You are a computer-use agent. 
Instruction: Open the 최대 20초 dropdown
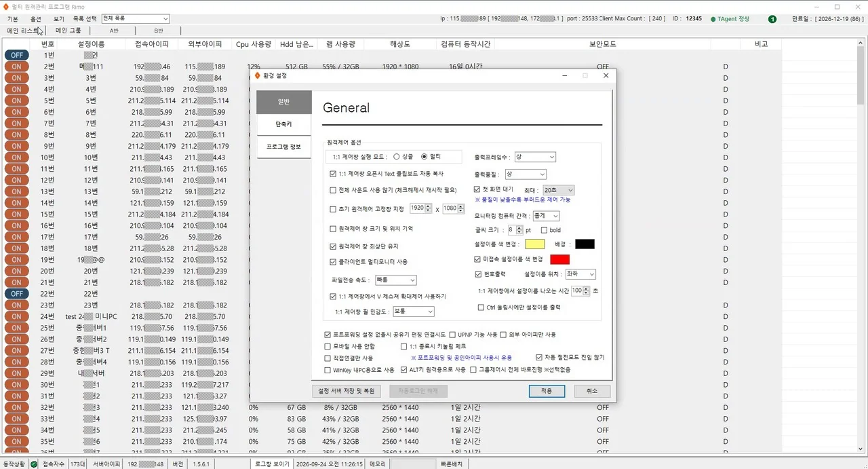coord(559,190)
